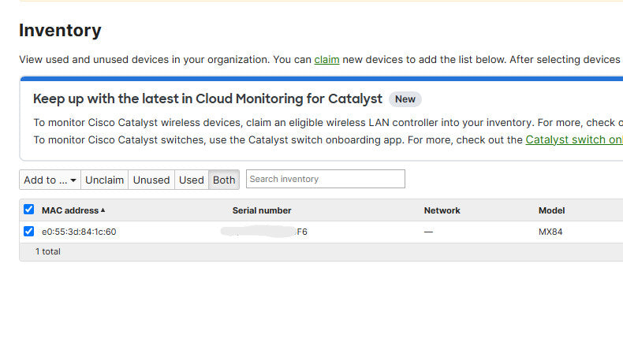Sort by Network column header

click(x=442, y=210)
